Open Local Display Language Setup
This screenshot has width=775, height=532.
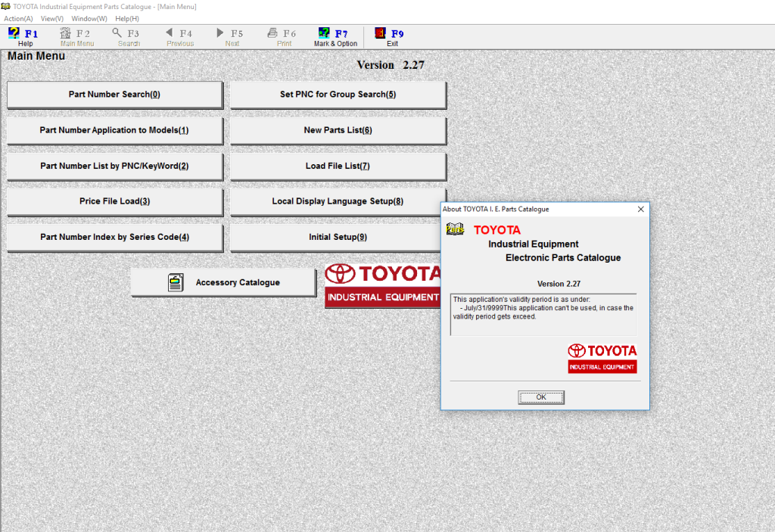(x=338, y=201)
